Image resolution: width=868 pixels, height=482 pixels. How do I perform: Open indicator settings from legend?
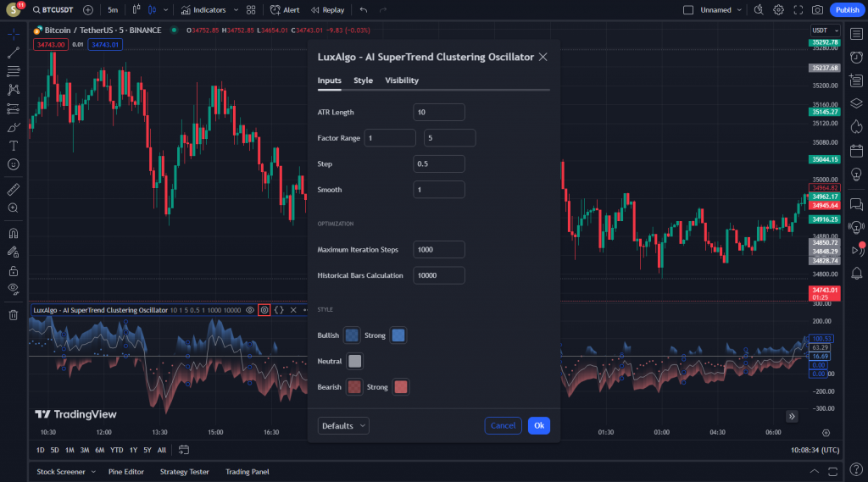click(264, 310)
